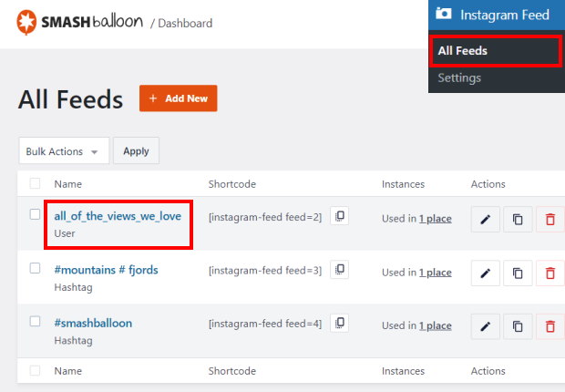View instances link for feed=3 row

tap(436, 273)
